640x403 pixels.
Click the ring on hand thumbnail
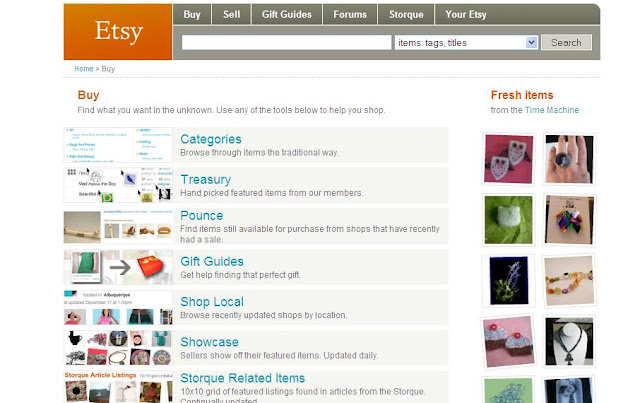[x=569, y=159]
